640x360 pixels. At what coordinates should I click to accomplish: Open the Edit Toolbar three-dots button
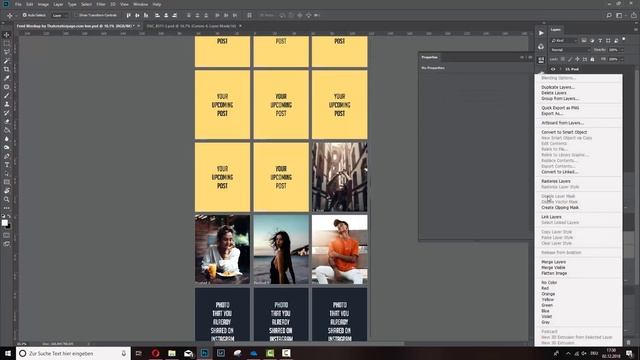7,208
